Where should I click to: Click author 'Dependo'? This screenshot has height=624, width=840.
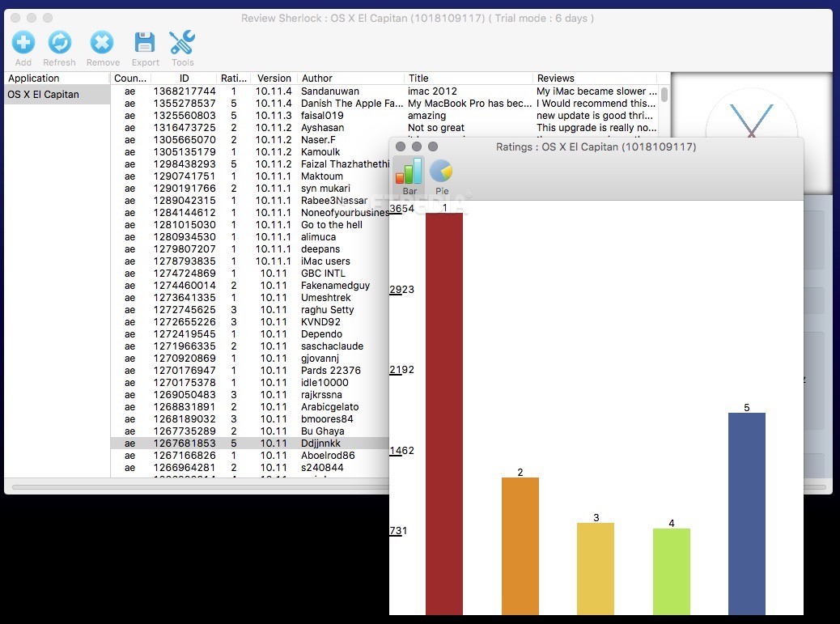pos(321,333)
